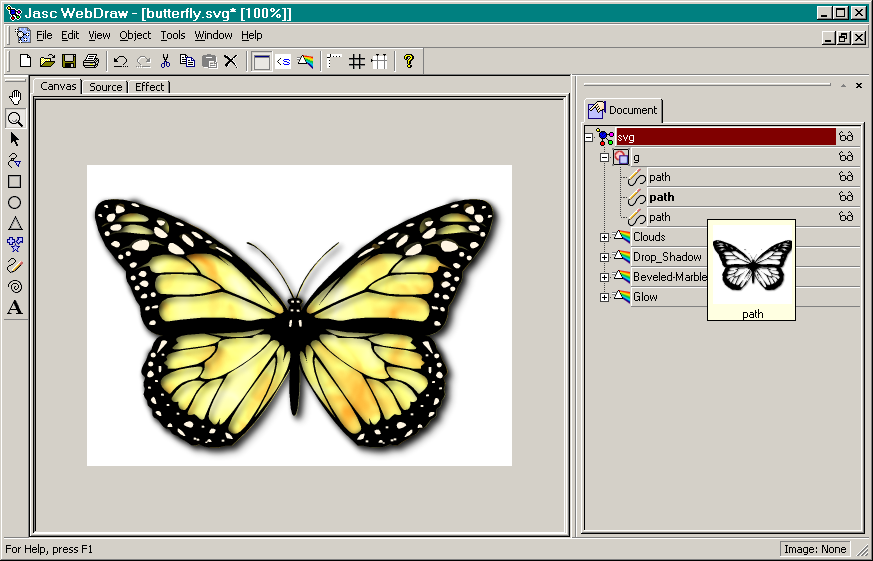
Task: Toggle the grid display toolbar button
Action: 356,61
